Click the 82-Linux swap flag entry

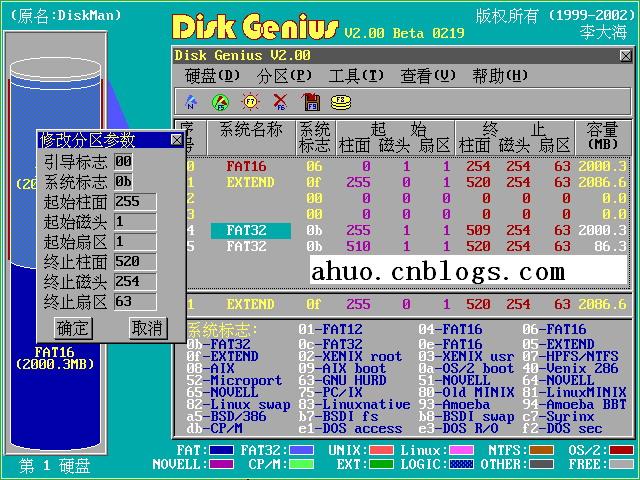tap(239, 404)
